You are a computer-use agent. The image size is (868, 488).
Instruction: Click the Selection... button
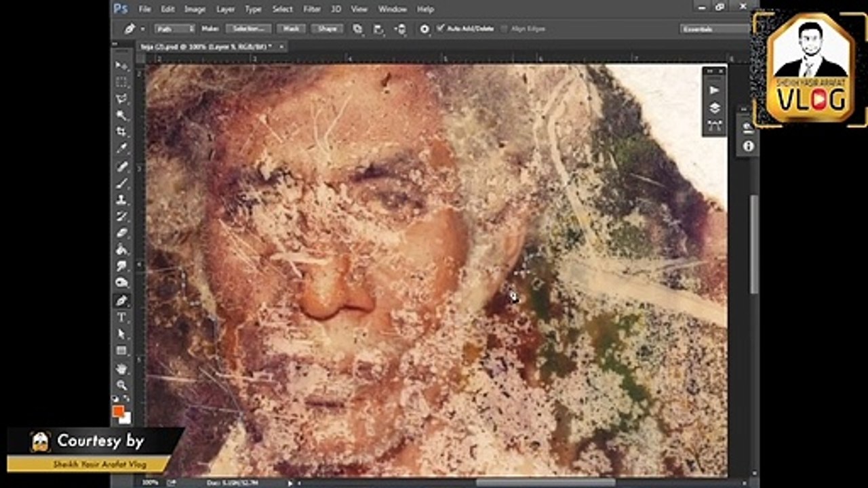[248, 28]
